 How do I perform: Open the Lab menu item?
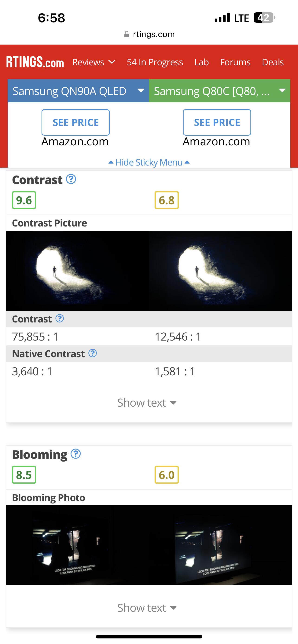pos(201,62)
